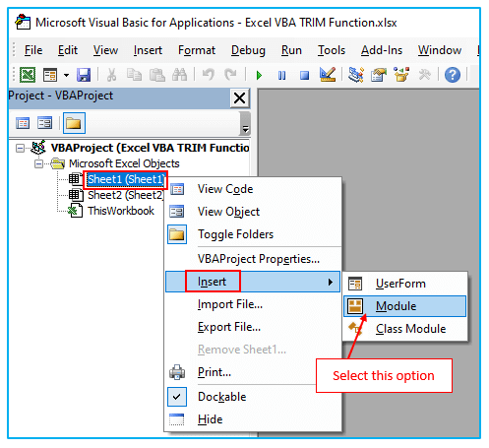This screenshot has height=448, width=489.
Task: Click the Find binoculars icon
Action: click(x=180, y=75)
